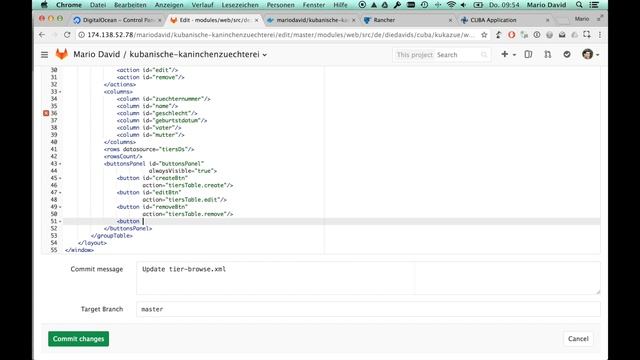Screen dimensions: 640x360
Task: Click the GitLab fox logo
Action: coord(62,54)
